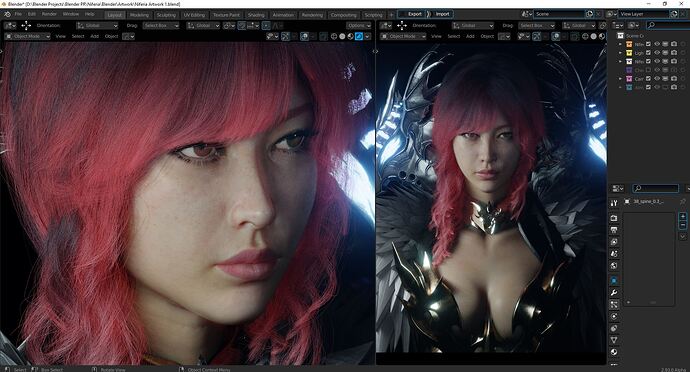The height and width of the screenshot is (372, 690).
Task: Toggle overlays in full-character viewport
Action: pos(556,36)
